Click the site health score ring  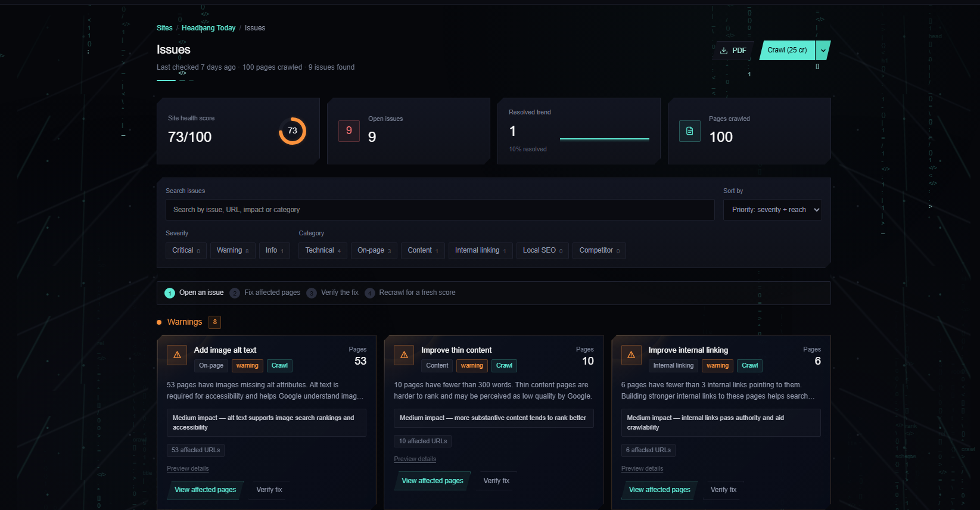pyautogui.click(x=293, y=131)
